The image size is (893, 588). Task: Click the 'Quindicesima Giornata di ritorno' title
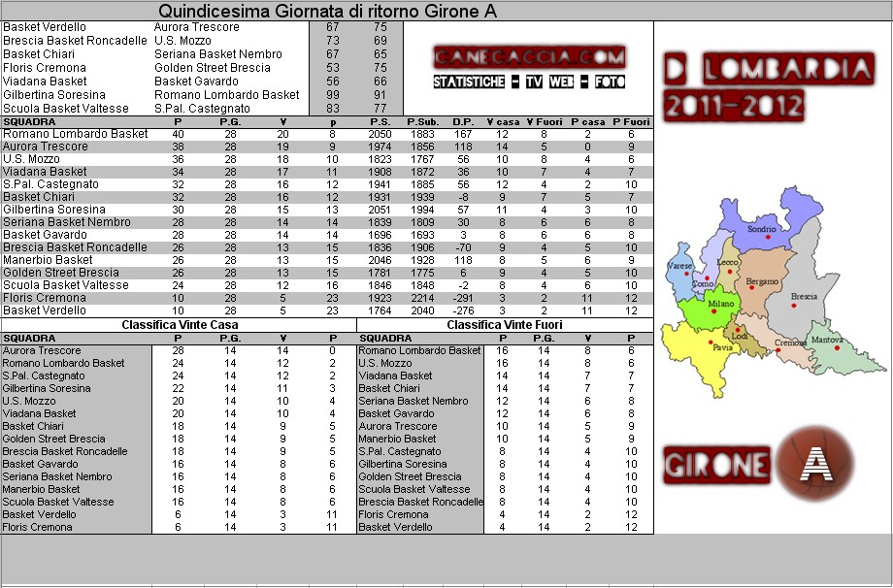tap(327, 11)
